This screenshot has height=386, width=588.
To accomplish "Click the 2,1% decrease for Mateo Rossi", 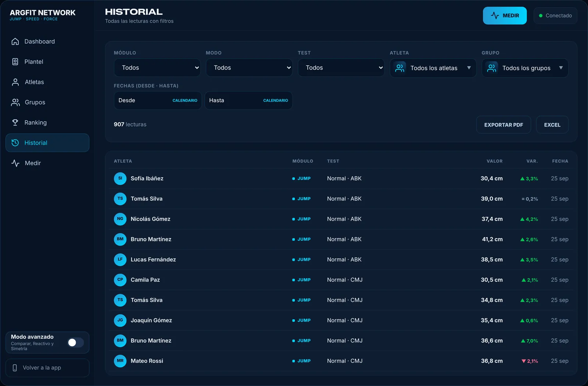I will (530, 361).
